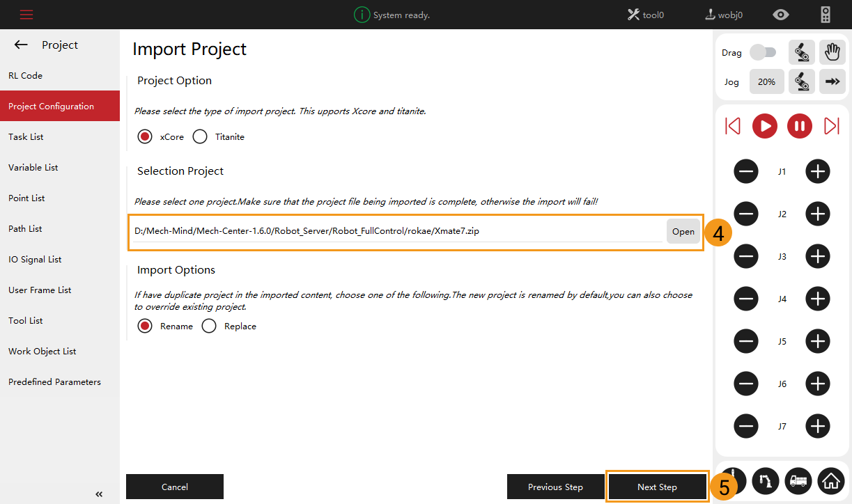Enable continuous jog with the double-arrow icon
This screenshot has height=504, width=852.
[832, 81]
